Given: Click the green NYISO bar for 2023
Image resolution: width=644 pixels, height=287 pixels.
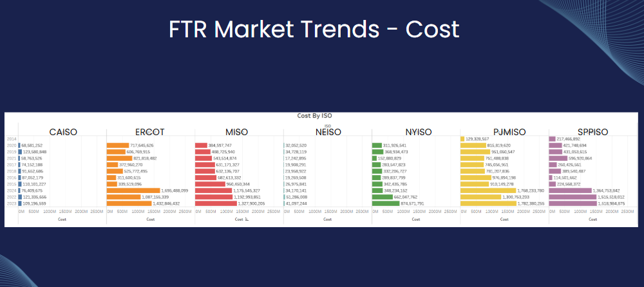Looking at the screenshot, I should point(386,203).
